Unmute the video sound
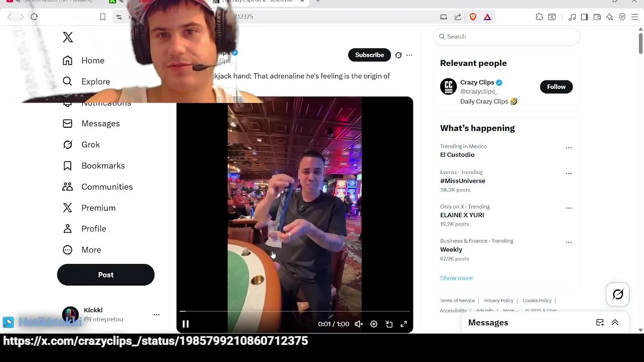 click(359, 324)
